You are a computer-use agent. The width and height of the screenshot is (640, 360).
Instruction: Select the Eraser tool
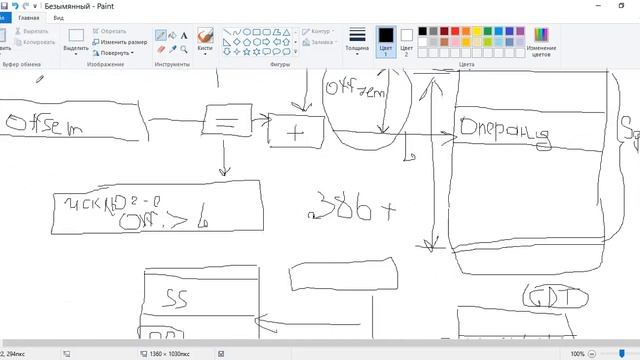pyautogui.click(x=161, y=49)
